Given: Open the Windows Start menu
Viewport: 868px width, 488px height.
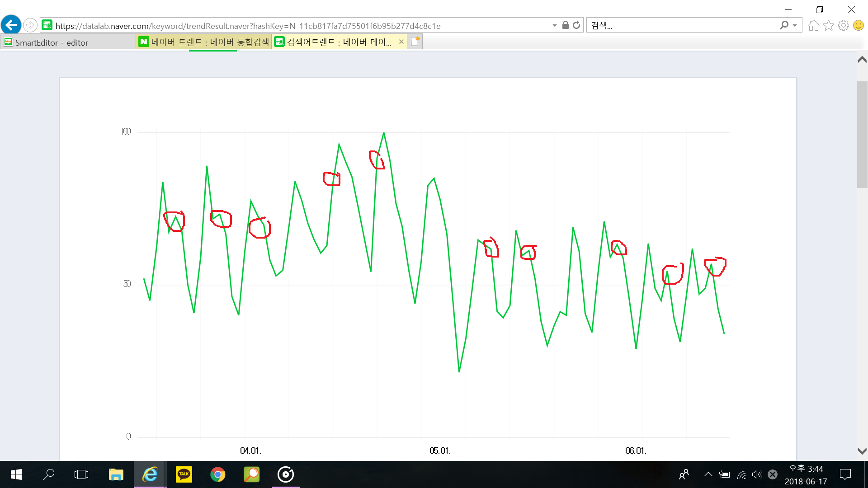Looking at the screenshot, I should [x=16, y=474].
